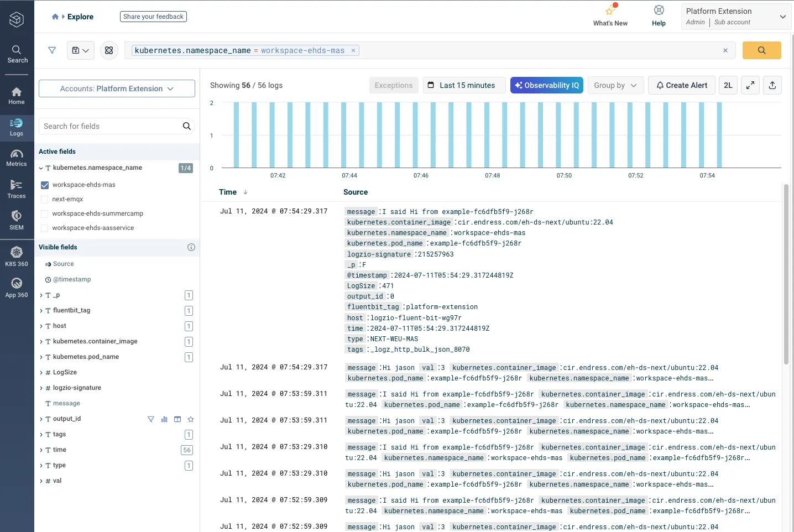Click the Search for fields input
Image resolution: width=794 pixels, height=532 pixels.
109,126
